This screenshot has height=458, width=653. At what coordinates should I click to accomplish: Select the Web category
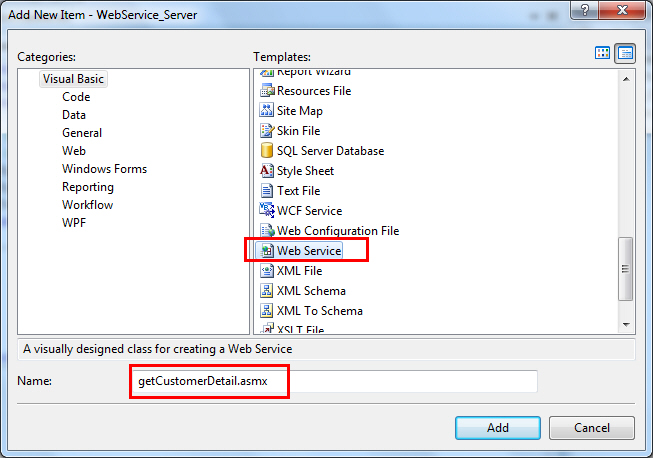coord(74,150)
